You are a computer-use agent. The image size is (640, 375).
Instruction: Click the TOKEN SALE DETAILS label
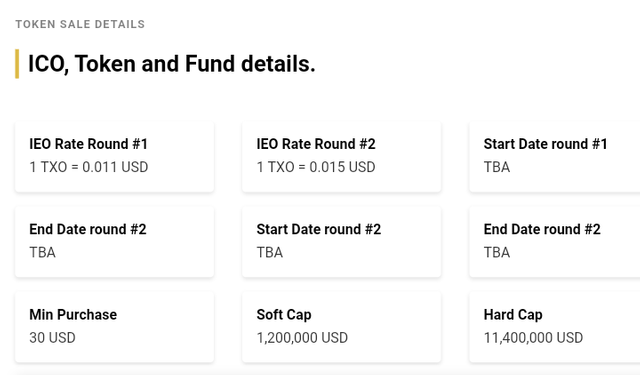(80, 24)
